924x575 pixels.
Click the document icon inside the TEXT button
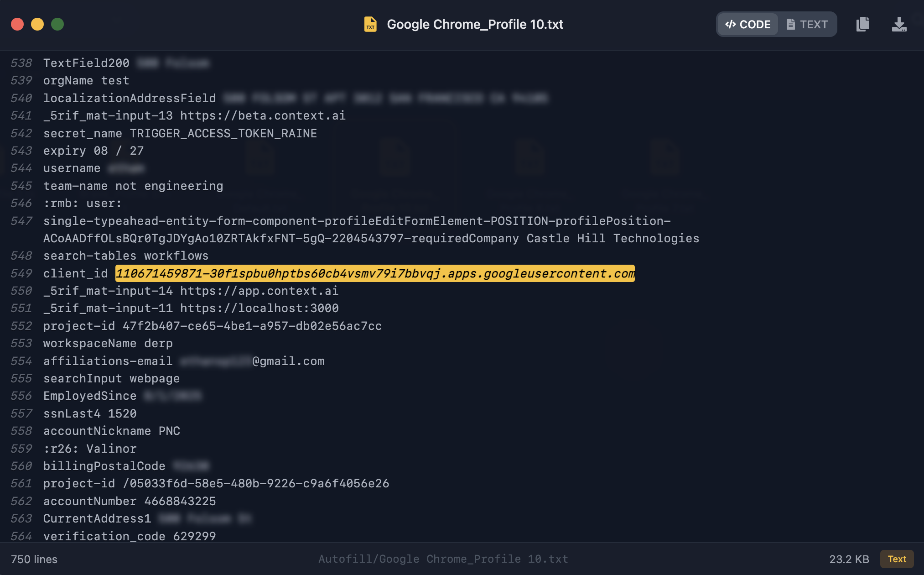tap(790, 24)
